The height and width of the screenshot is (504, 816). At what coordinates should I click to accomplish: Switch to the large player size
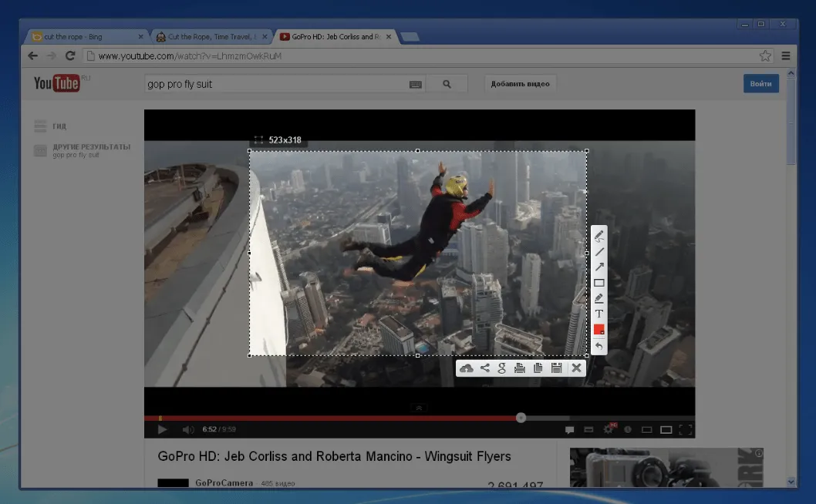(x=666, y=429)
